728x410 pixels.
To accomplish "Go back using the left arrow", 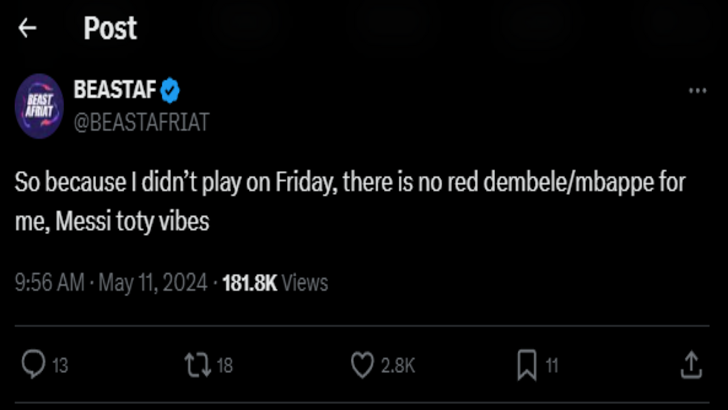I will click(x=27, y=28).
